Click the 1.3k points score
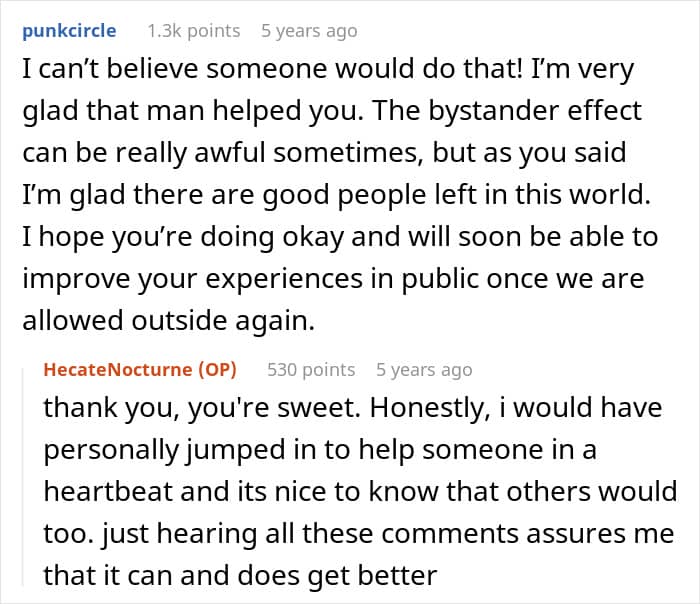Viewport: 700px width, 604px height. tap(193, 31)
